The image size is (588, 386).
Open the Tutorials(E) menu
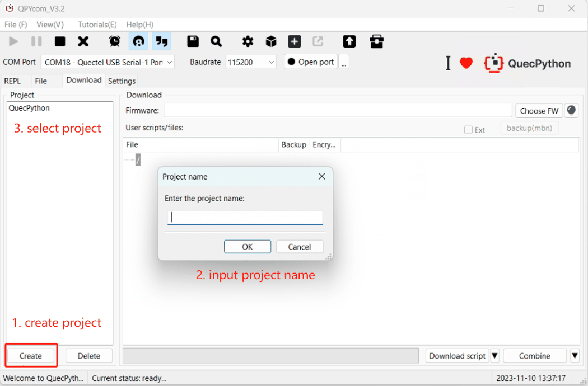[97, 25]
